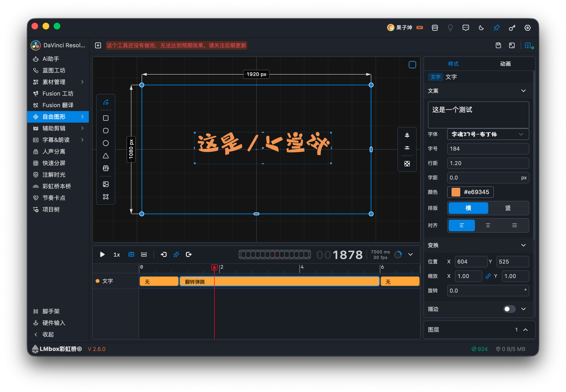The height and width of the screenshot is (392, 566).
Task: Click the save icon in top toolbar
Action: tap(498, 45)
